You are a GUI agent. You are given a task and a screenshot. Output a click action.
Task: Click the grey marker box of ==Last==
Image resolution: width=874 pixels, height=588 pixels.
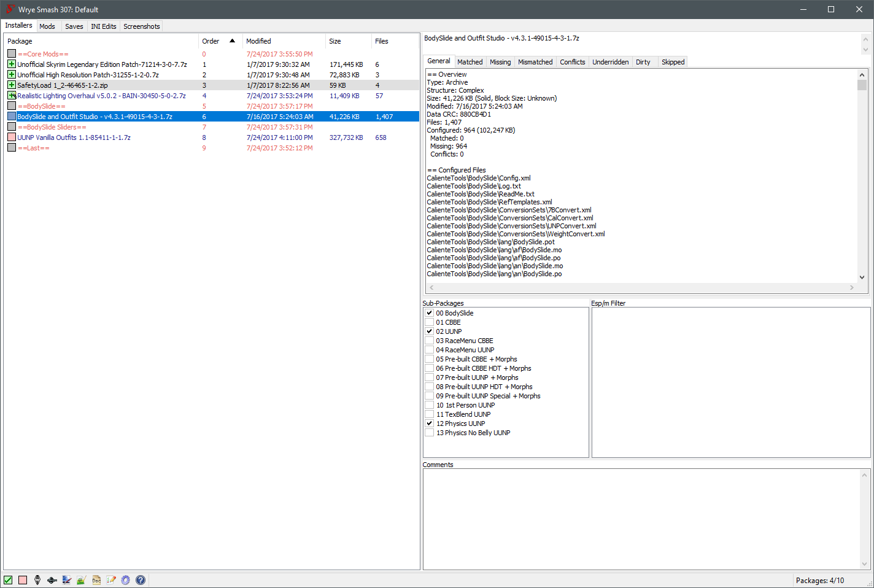pyautogui.click(x=12, y=147)
